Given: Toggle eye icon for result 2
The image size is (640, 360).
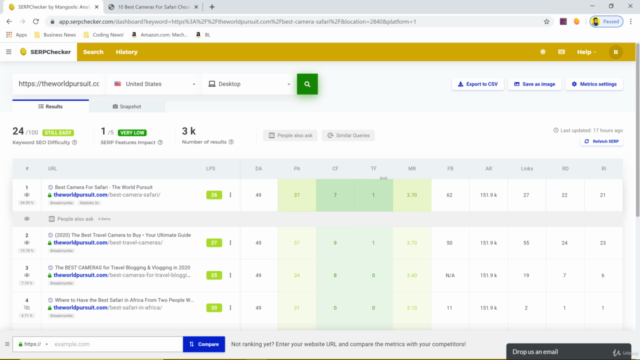Looking at the screenshot, I should pyautogui.click(x=27, y=243).
